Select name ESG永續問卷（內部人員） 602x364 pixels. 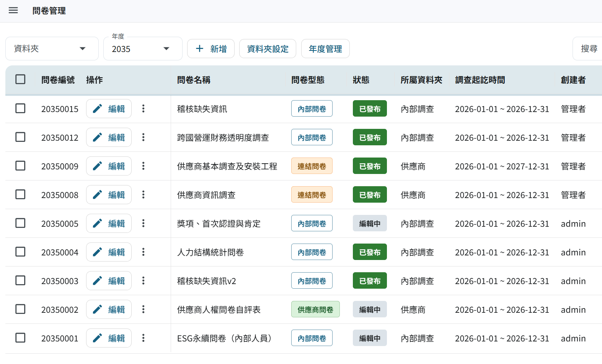[225, 338]
